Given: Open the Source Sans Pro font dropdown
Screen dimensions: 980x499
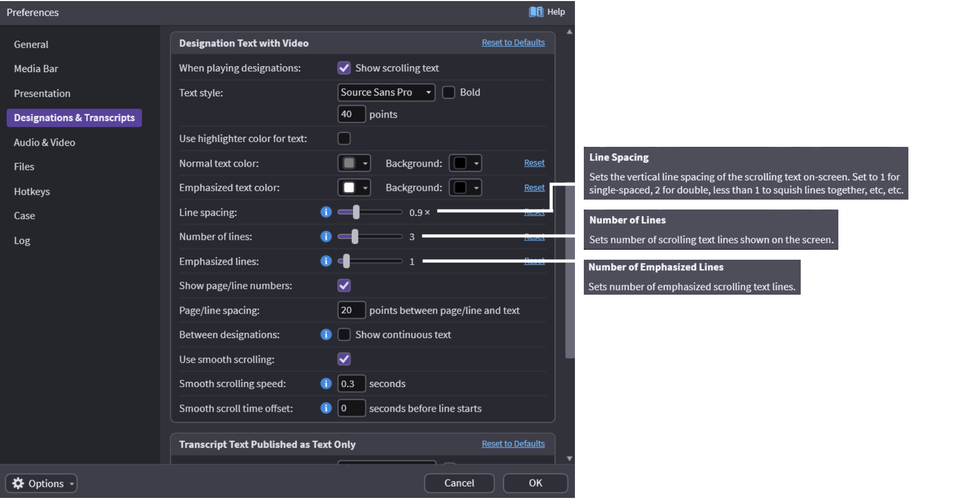Looking at the screenshot, I should [386, 92].
